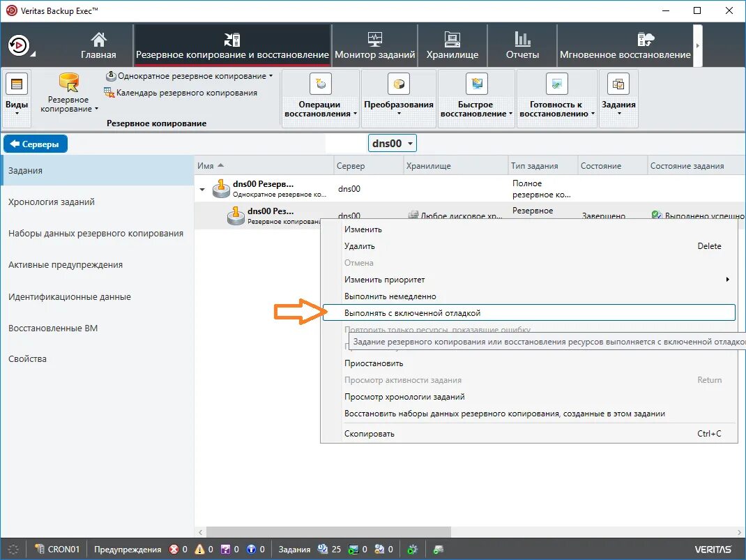Image resolution: width=746 pixels, height=560 pixels.
Task: Click the blue information alerts icon
Action: 251,549
